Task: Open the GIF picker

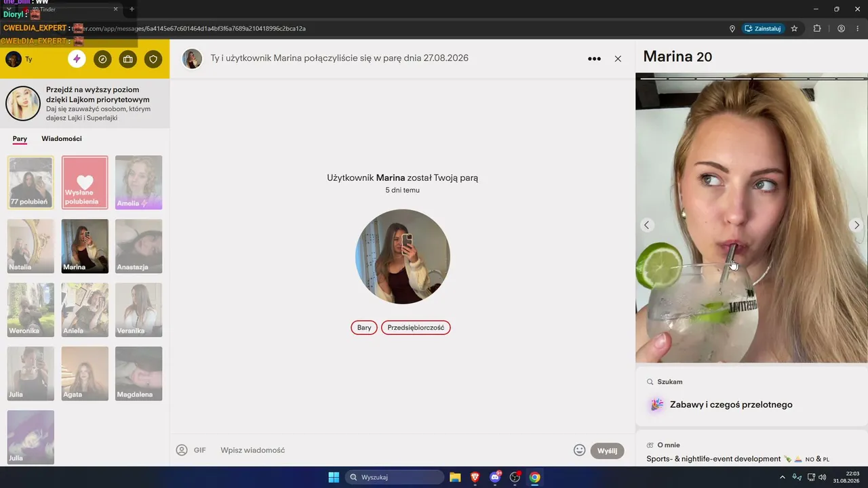Action: (x=200, y=450)
